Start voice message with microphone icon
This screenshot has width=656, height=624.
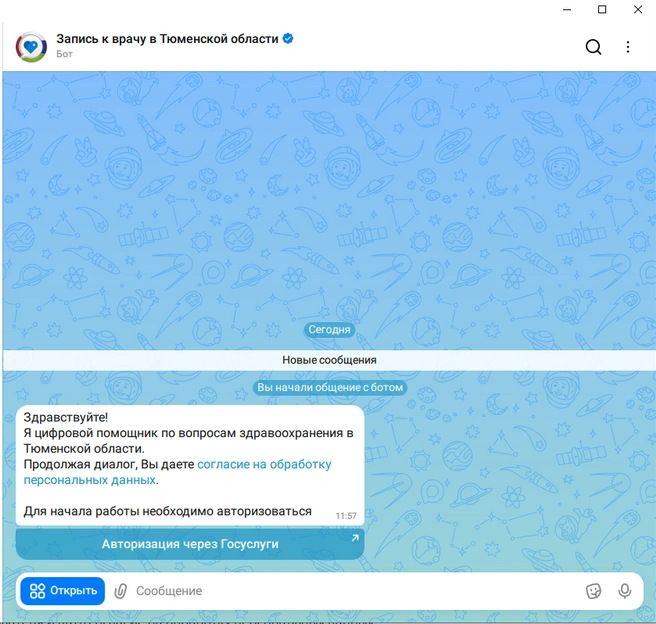625,591
